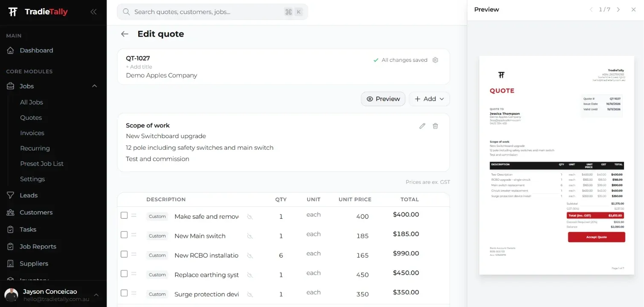Collapse the sidebar with double-chevron icon
The image size is (644, 307).
(x=93, y=12)
